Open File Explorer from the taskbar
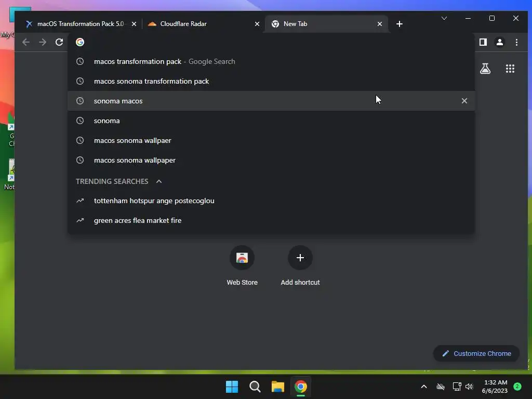Viewport: 532px width, 399px height. tap(278, 387)
